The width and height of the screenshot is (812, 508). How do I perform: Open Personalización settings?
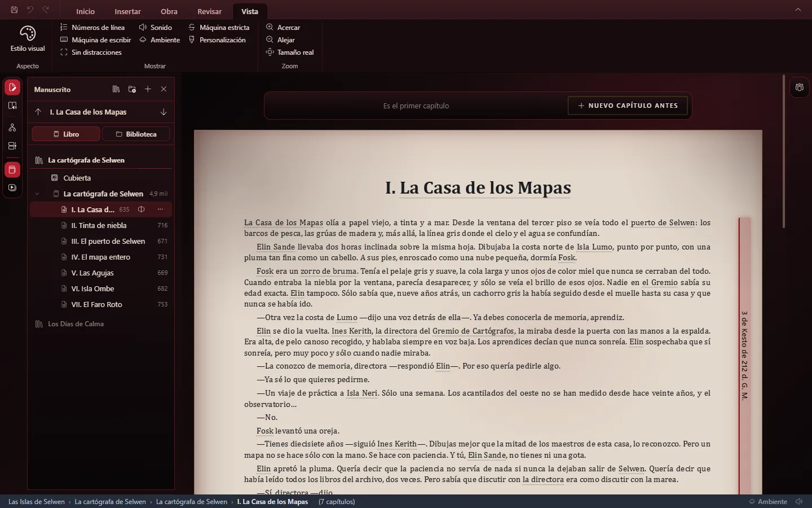click(217, 40)
